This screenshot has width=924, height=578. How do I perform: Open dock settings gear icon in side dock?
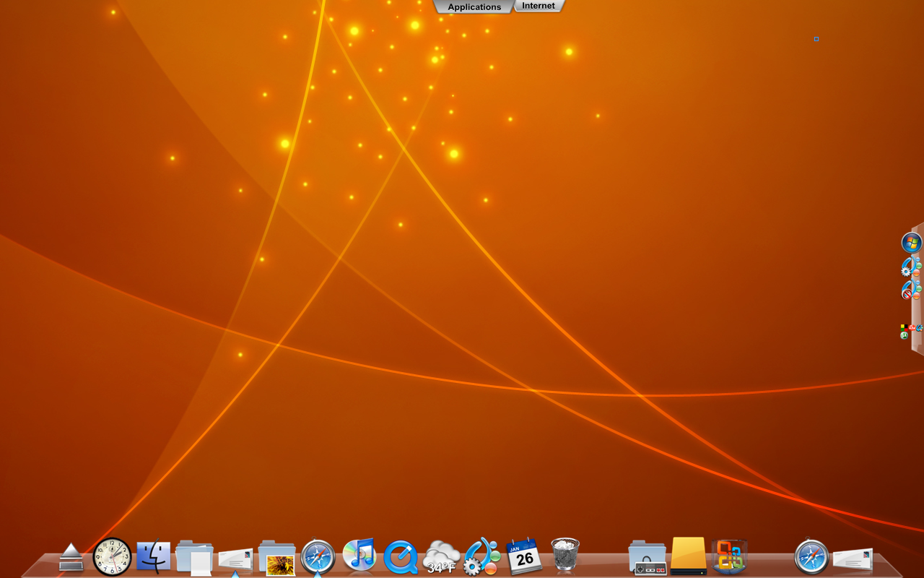point(912,267)
